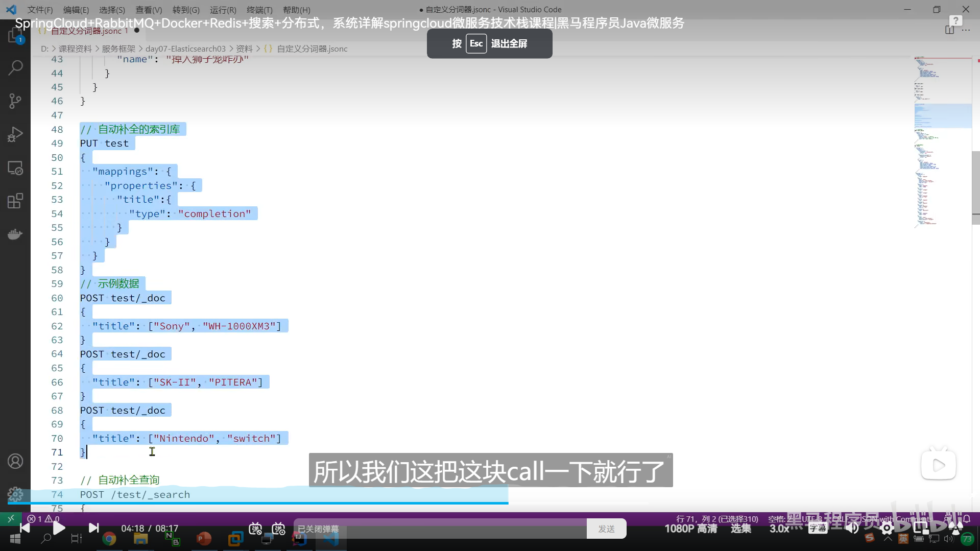Open the Accounts icon in activity bar

point(15,461)
